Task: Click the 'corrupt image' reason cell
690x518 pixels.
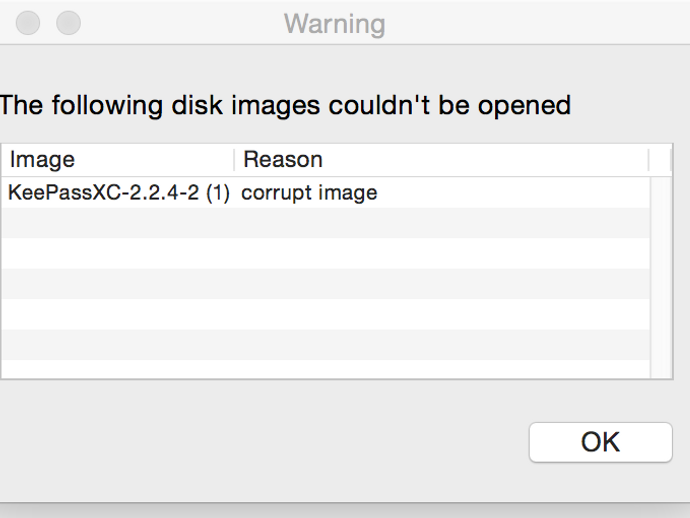Action: 309,193
